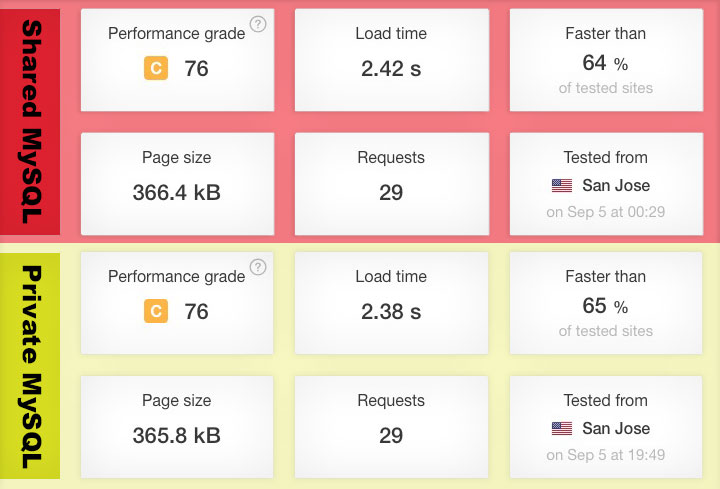Click help icon on Private MySQL performance grade
The height and width of the screenshot is (489, 720).
[x=258, y=267]
